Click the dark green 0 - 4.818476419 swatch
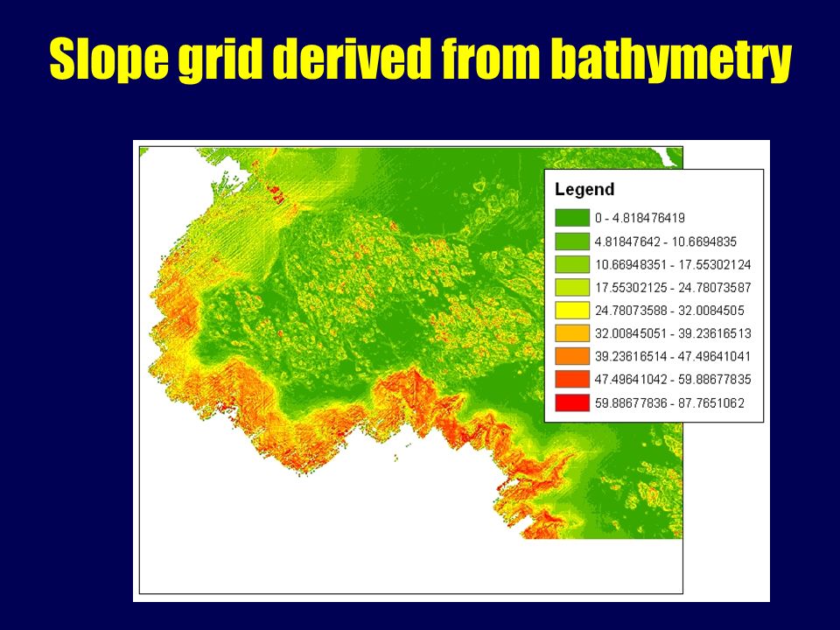This screenshot has width=840, height=630. coord(572,218)
